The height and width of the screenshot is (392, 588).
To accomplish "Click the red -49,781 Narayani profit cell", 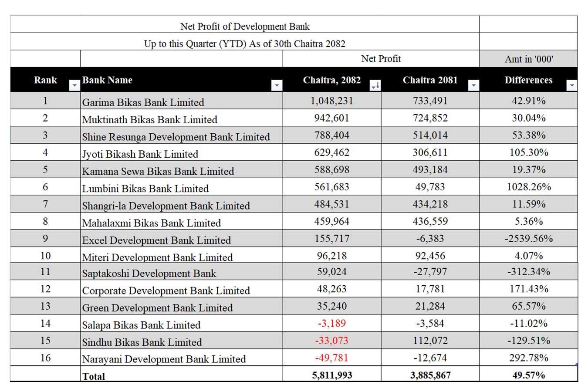I will pos(332,358).
